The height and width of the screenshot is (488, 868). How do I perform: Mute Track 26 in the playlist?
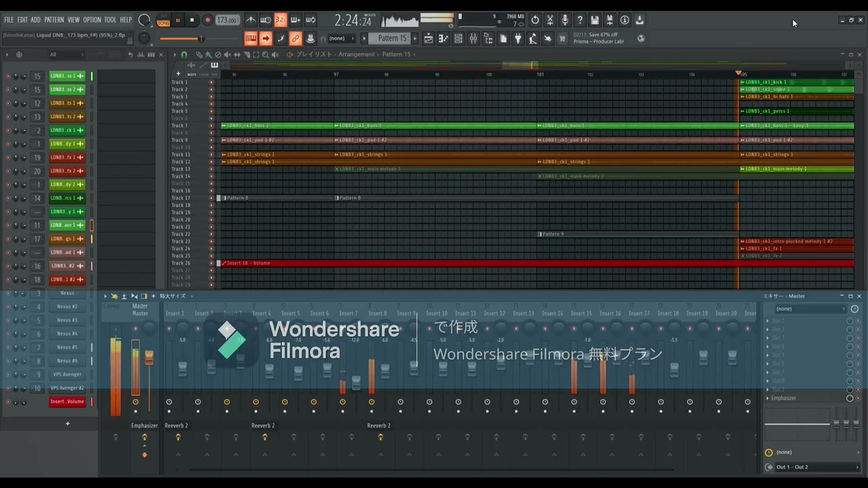[x=211, y=263]
